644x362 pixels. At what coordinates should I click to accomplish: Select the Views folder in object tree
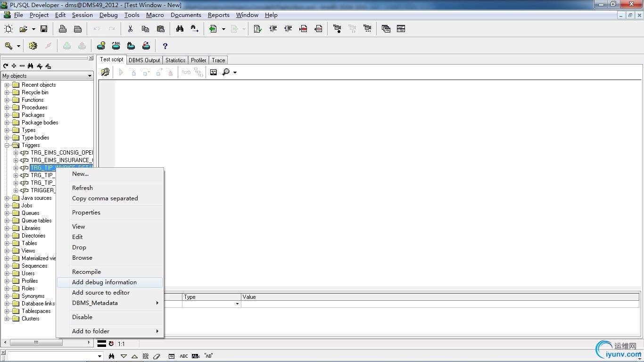coord(28,251)
